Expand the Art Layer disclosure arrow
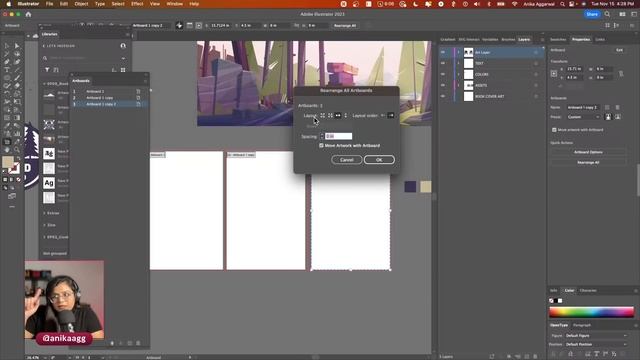Screen dimensions: 640x360 coord(458,52)
